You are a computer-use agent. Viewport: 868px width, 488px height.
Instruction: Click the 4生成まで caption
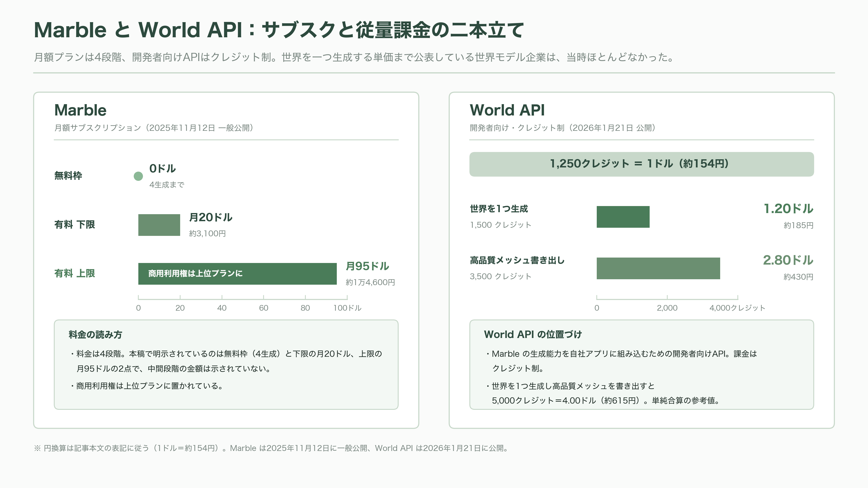click(167, 185)
